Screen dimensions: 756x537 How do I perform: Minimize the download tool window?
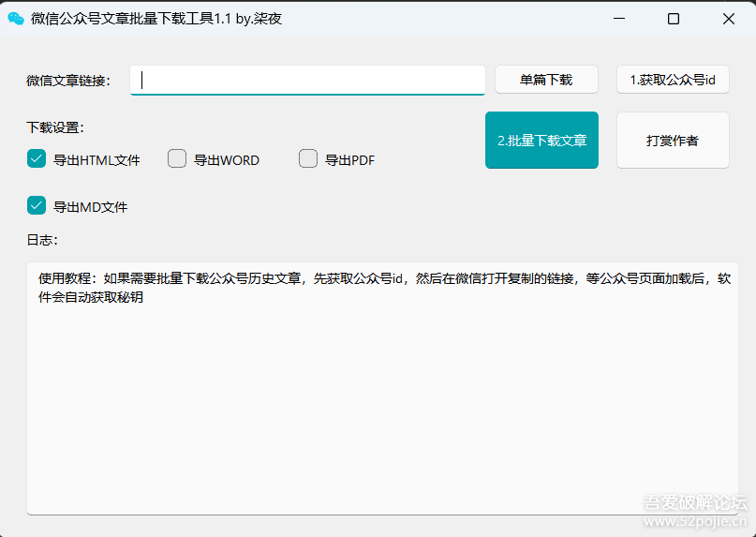pos(617,19)
